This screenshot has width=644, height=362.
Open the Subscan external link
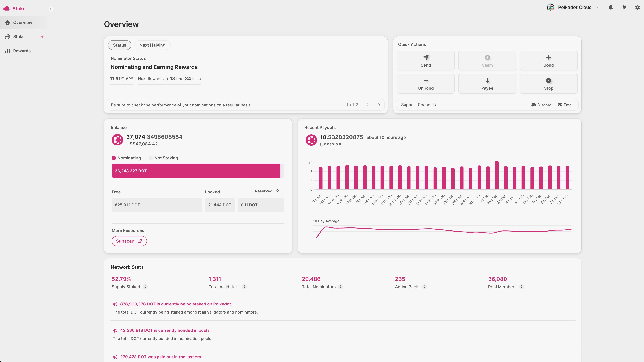tap(129, 241)
